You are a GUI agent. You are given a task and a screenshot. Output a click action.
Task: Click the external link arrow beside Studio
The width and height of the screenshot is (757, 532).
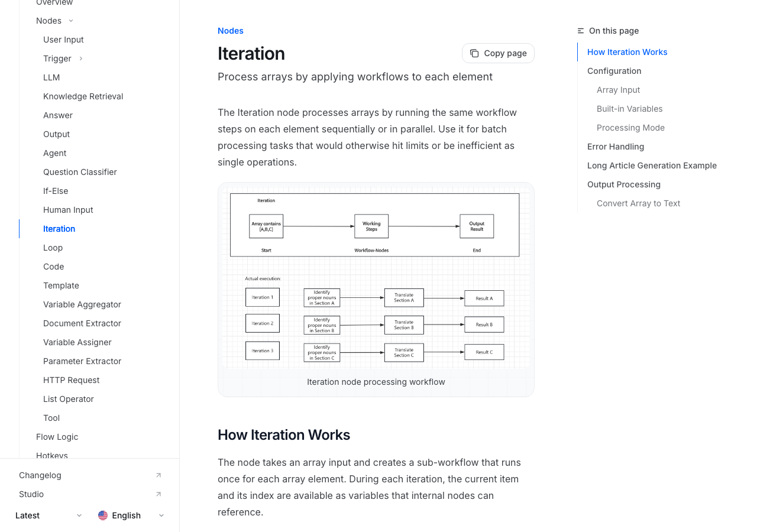point(158,494)
